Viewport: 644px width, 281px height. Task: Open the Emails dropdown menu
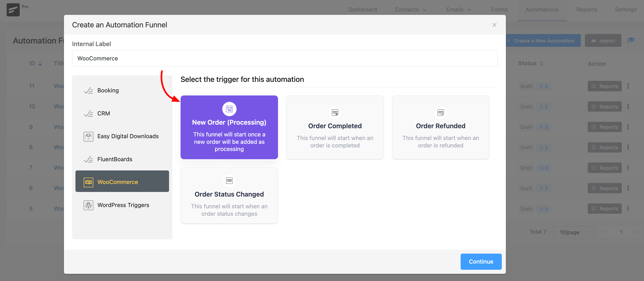459,8
